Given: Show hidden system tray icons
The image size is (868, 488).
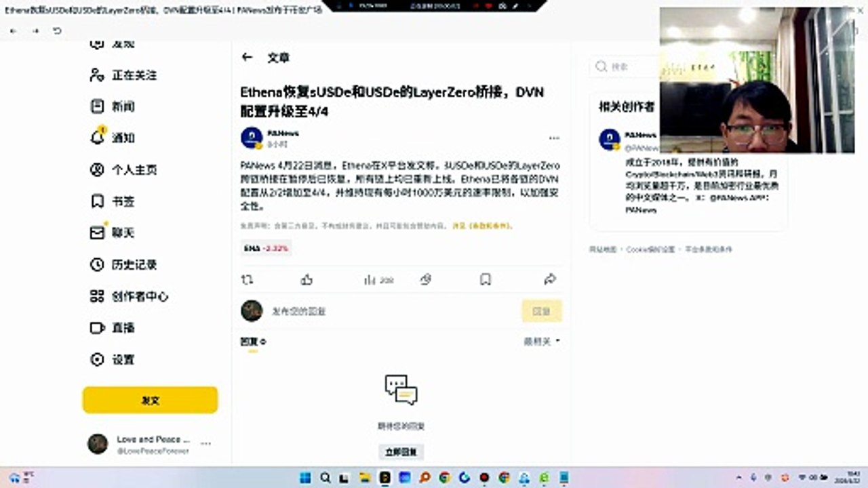Looking at the screenshot, I should 739,478.
